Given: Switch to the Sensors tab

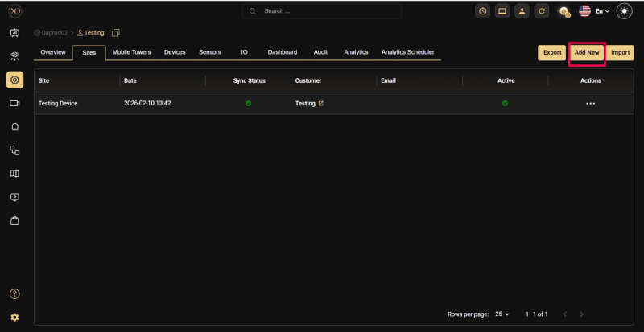Looking at the screenshot, I should [x=210, y=52].
